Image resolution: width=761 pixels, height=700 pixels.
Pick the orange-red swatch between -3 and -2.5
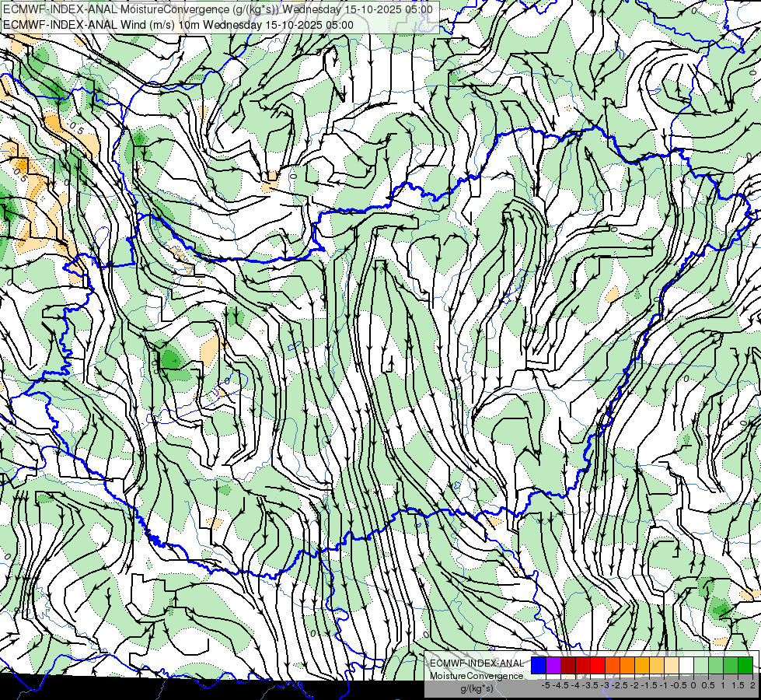click(x=613, y=665)
